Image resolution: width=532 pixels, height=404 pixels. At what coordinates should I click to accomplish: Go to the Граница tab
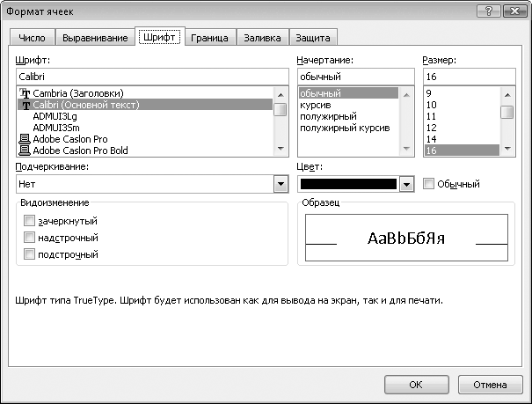pyautogui.click(x=209, y=38)
